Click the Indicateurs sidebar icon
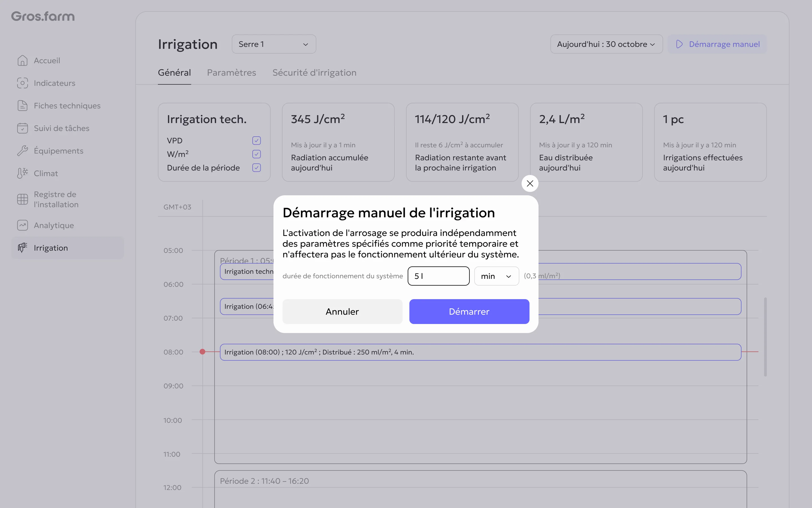812x508 pixels. click(x=23, y=83)
